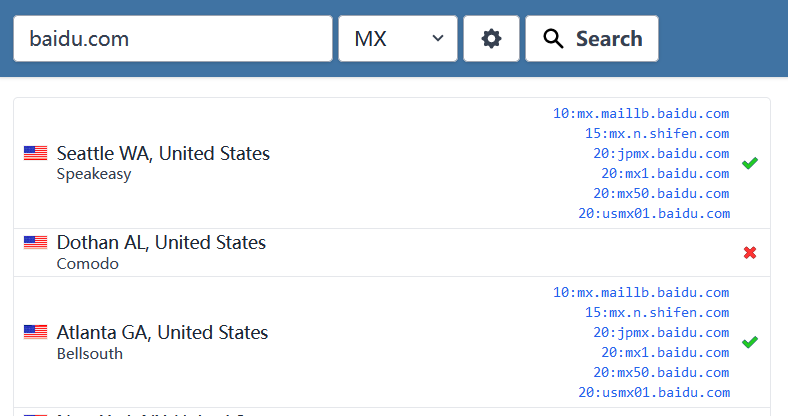
Task: Open 20:jpmx.baidu.com link in Seattle row
Action: pos(661,154)
